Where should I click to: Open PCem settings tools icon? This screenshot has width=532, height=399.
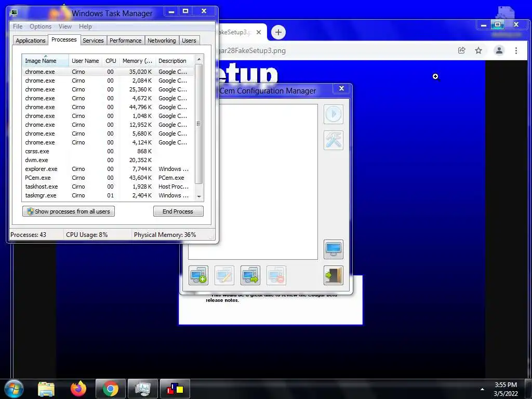tap(333, 140)
